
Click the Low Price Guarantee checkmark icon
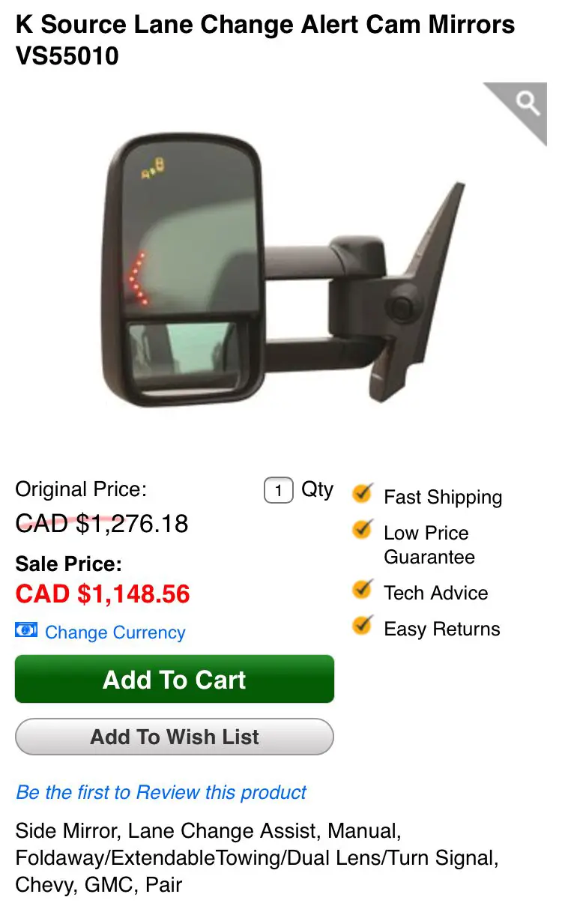pos(363,530)
